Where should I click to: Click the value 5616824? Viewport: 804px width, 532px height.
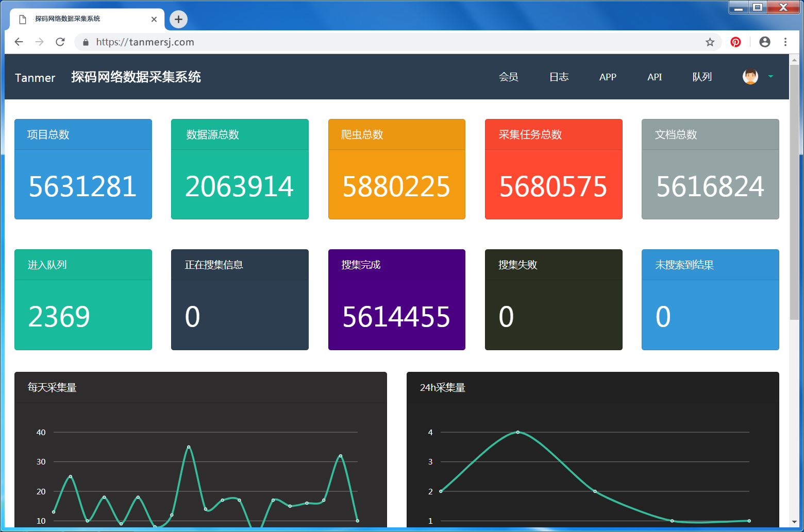tap(710, 186)
